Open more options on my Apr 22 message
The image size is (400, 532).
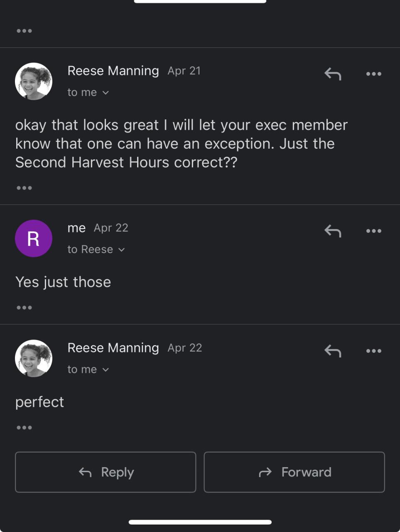click(373, 231)
